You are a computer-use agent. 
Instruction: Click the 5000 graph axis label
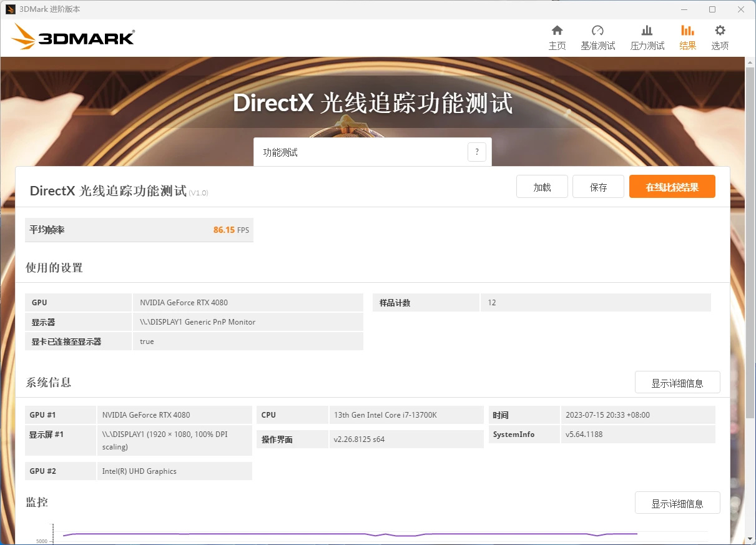click(x=41, y=541)
